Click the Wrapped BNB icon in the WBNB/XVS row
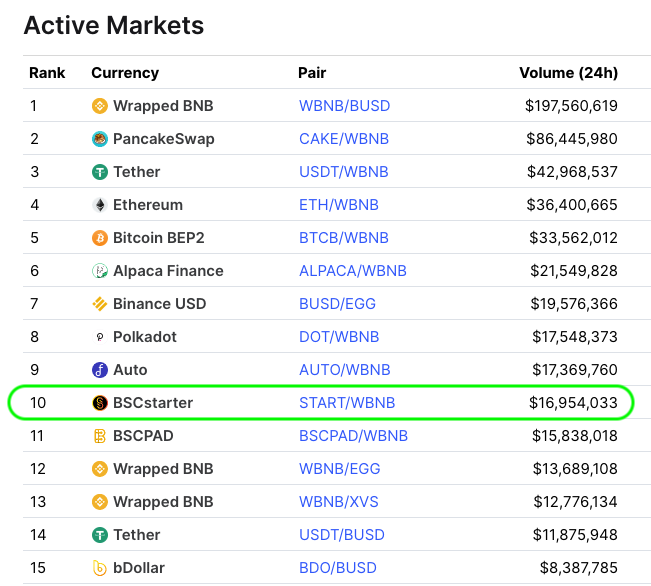 pyautogui.click(x=100, y=502)
